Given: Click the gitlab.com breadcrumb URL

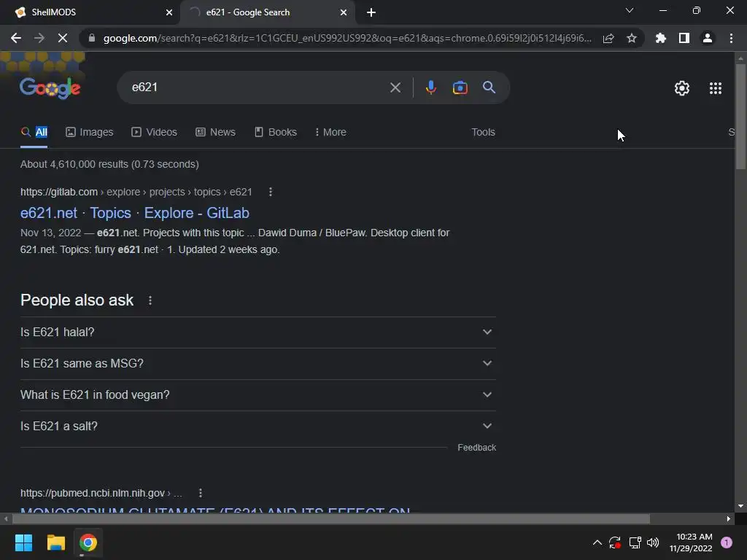Looking at the screenshot, I should pos(136,192).
